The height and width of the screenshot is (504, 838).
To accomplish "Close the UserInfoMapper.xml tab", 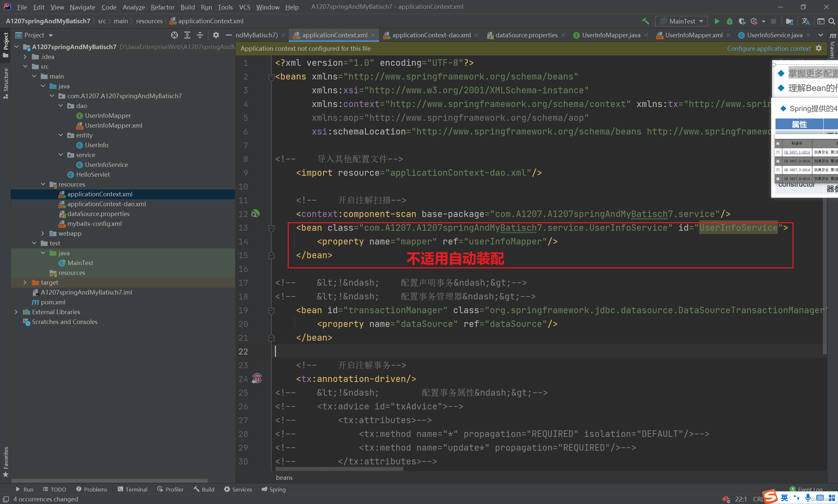I will tap(728, 35).
